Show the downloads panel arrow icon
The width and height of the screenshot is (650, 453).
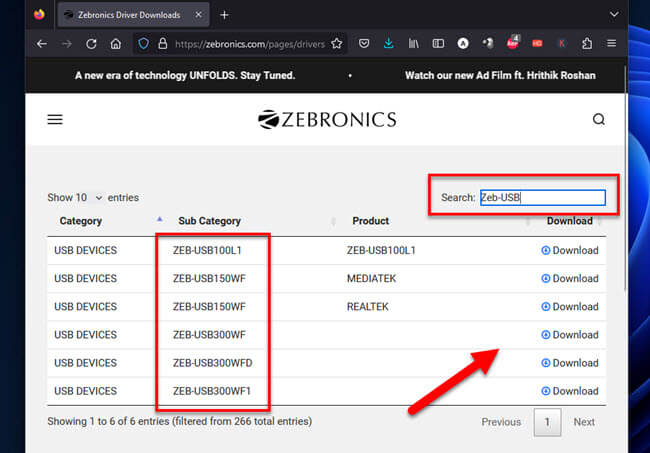(x=388, y=44)
